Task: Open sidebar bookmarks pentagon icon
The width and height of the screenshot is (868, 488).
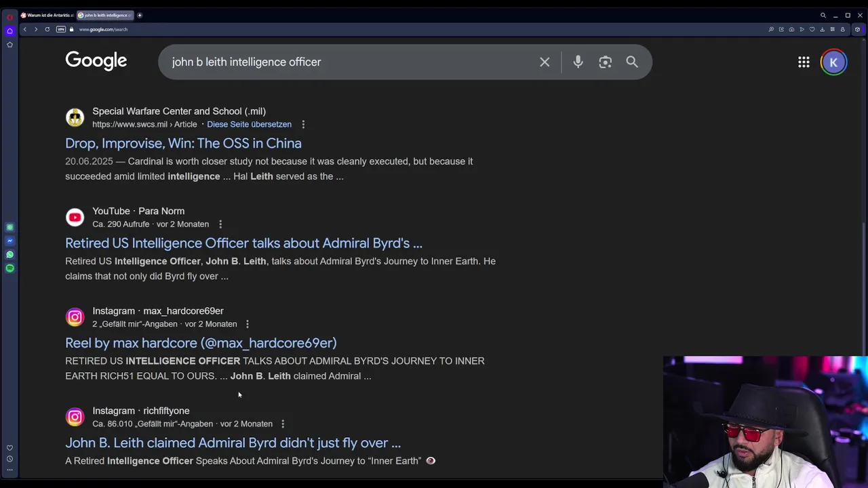Action: [x=9, y=45]
